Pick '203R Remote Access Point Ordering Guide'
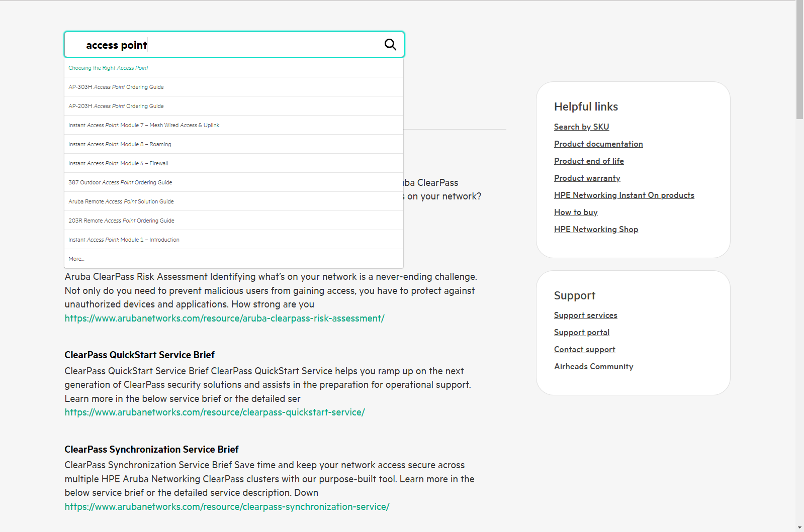 pos(234,221)
